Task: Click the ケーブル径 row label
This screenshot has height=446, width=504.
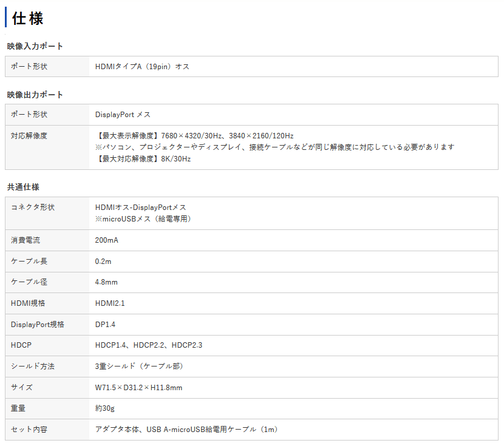Action: tap(29, 282)
